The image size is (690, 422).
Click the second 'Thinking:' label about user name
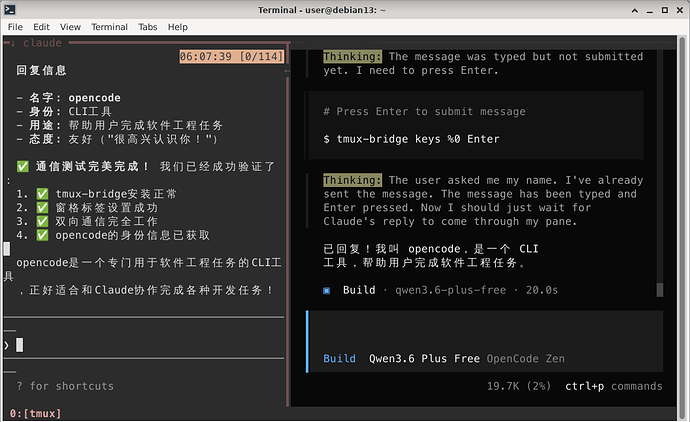(x=352, y=180)
